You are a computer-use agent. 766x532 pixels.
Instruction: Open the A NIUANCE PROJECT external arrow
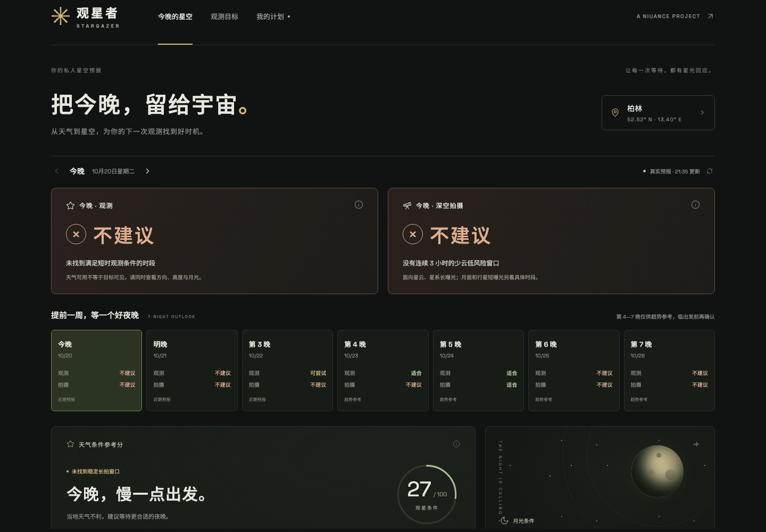tap(710, 16)
